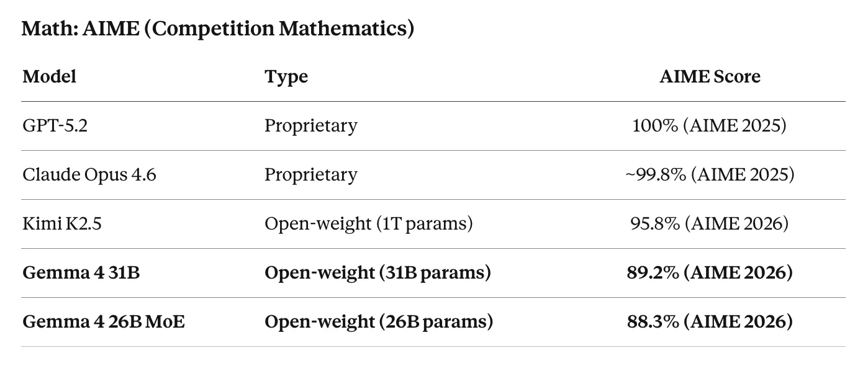The height and width of the screenshot is (381, 868).
Task: Click the 89.2% (AIME 2026) score
Action: tap(710, 273)
